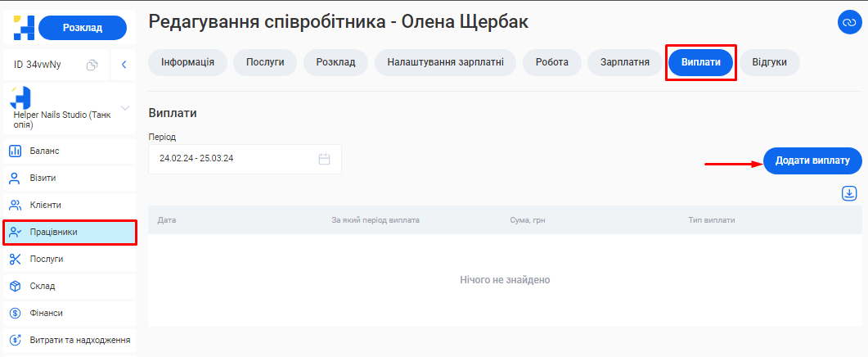Click the period date range field
The width and height of the screenshot is (868, 357).
pos(233,159)
